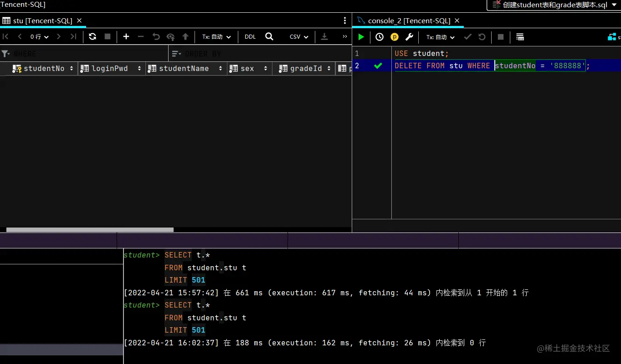Switch to the stu [Tencent-SQL] tab
This screenshot has width=621, height=364.
(42, 20)
